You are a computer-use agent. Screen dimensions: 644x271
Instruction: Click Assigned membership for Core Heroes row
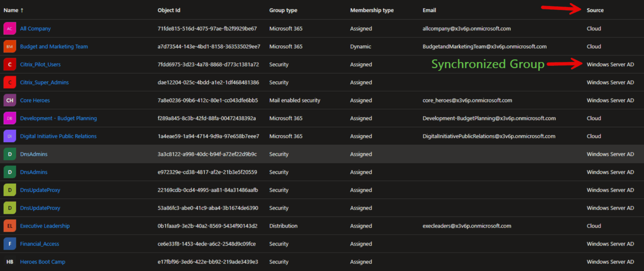(361, 101)
